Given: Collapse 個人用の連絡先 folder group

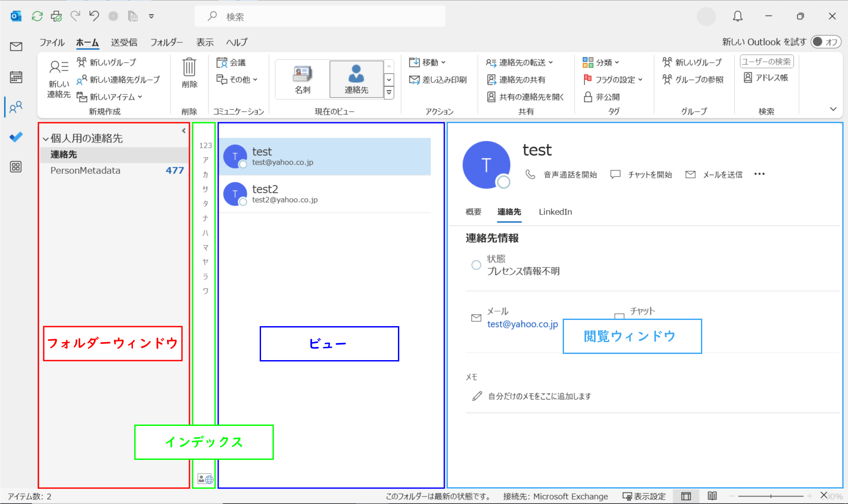Looking at the screenshot, I should pos(45,139).
